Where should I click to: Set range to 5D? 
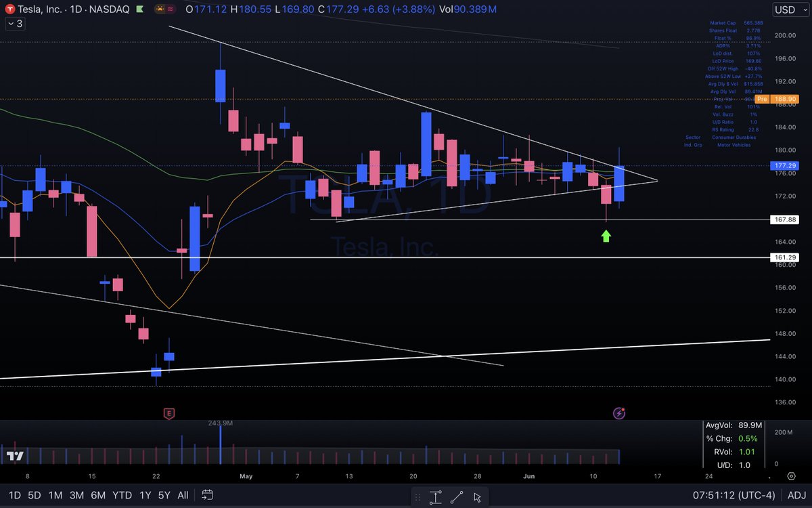34,495
